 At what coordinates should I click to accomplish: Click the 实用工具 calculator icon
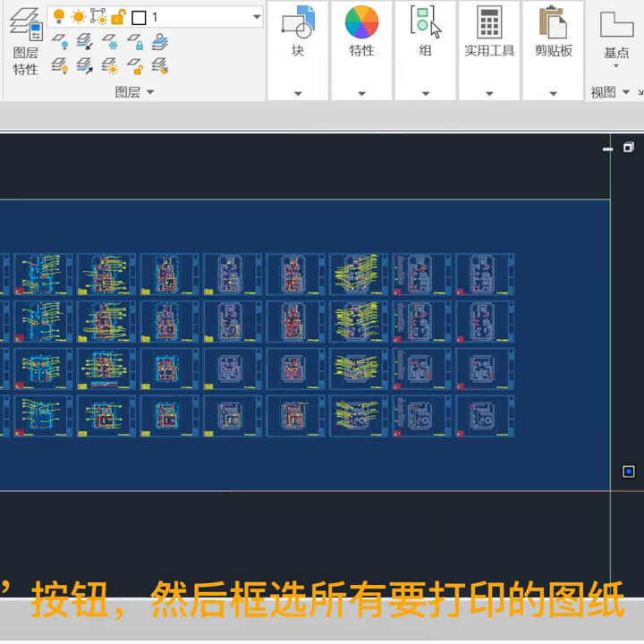pyautogui.click(x=489, y=22)
